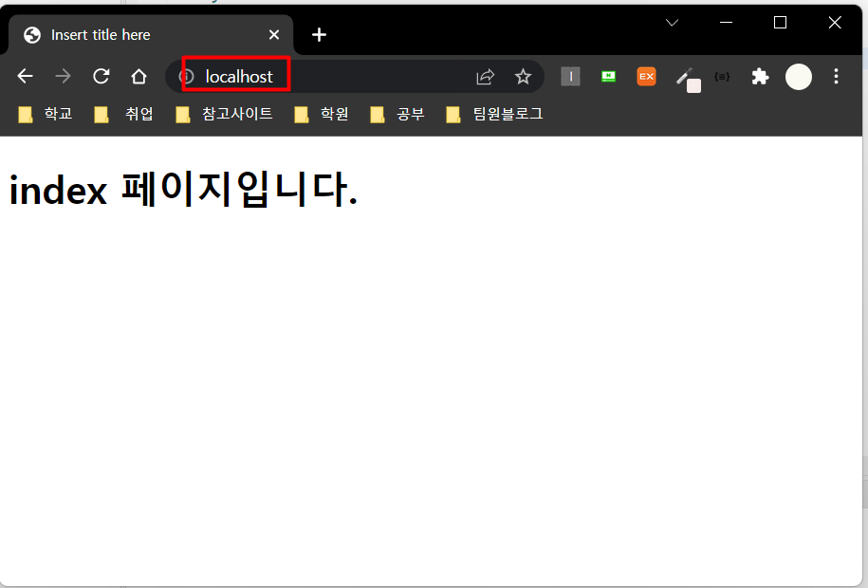Open the tab search chevron

point(672,23)
